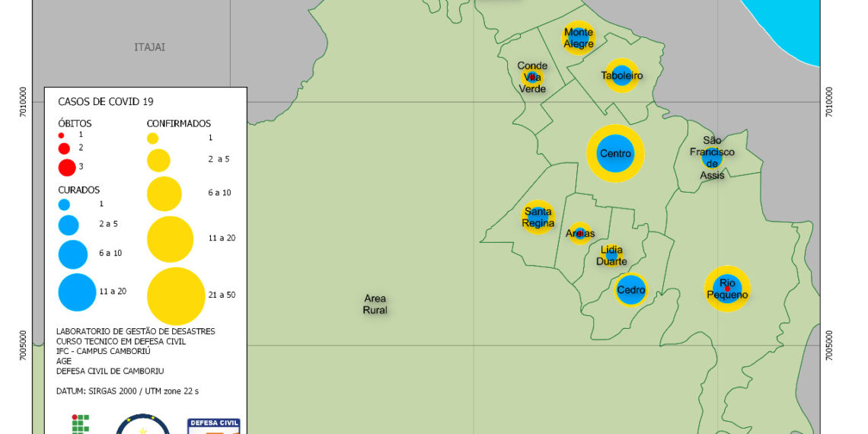Click '2 a 5' label beside yellow circle
868x434 pixels.
219,159
